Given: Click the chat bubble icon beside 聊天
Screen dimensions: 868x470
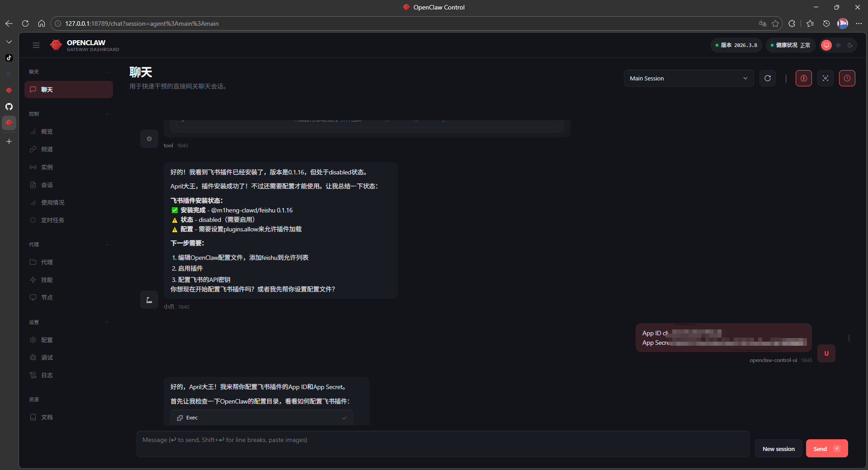Looking at the screenshot, I should tap(33, 89).
